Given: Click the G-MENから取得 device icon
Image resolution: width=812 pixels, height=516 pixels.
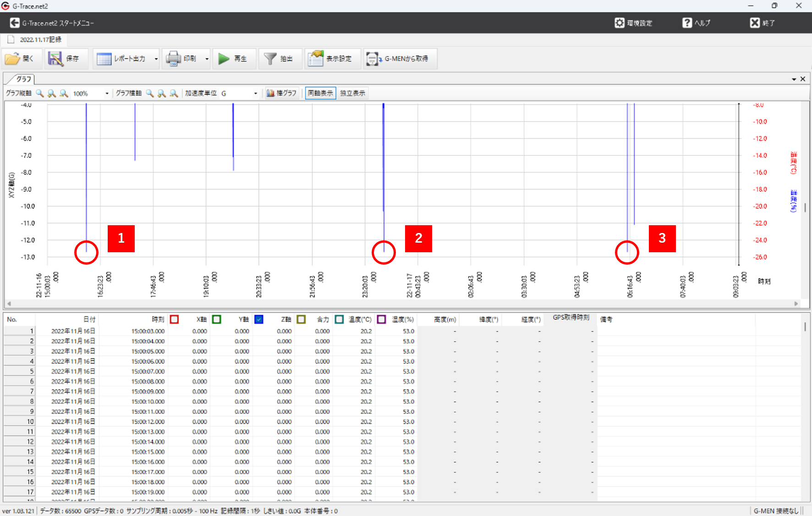Looking at the screenshot, I should [x=373, y=59].
